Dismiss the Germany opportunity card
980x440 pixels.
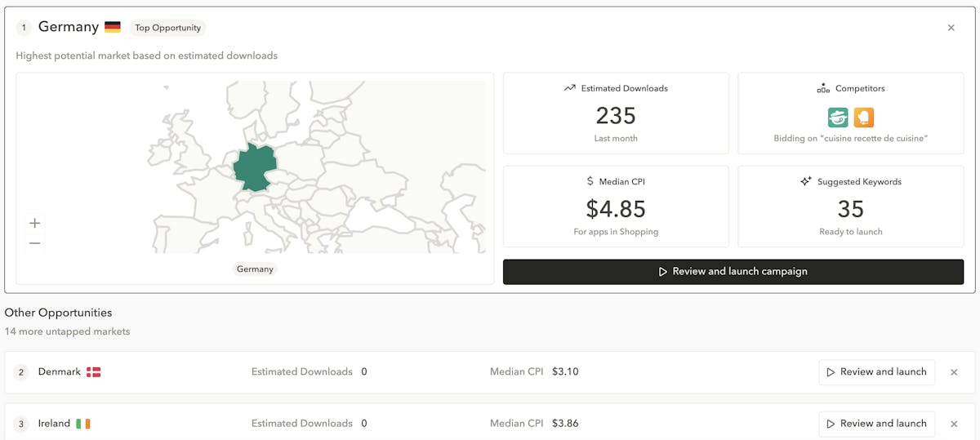pyautogui.click(x=951, y=28)
